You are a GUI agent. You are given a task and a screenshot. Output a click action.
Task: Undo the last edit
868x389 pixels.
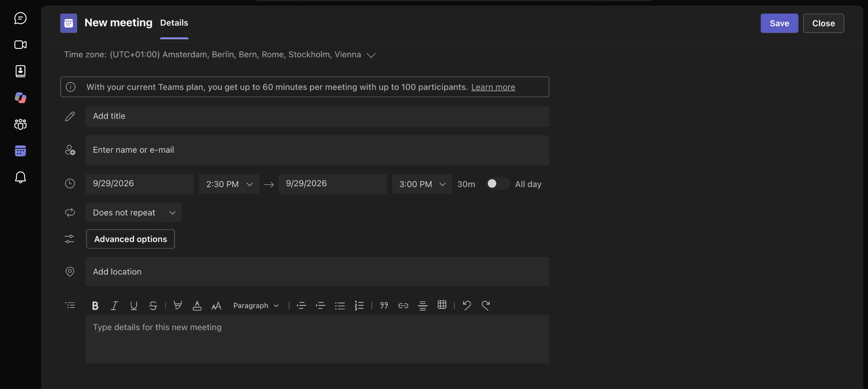467,305
